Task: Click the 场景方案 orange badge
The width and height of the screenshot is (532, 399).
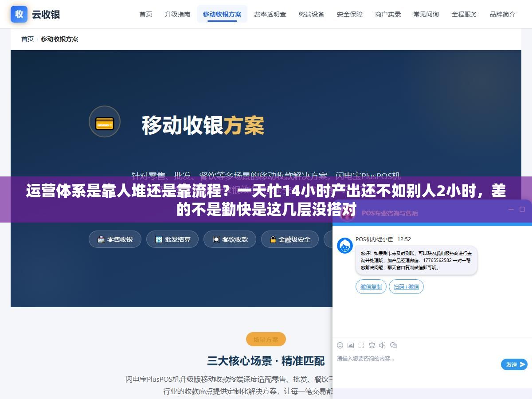Action: [x=266, y=340]
